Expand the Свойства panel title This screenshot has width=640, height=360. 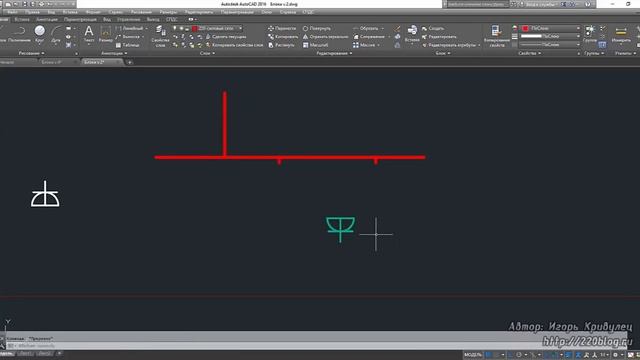pyautogui.click(x=529, y=53)
